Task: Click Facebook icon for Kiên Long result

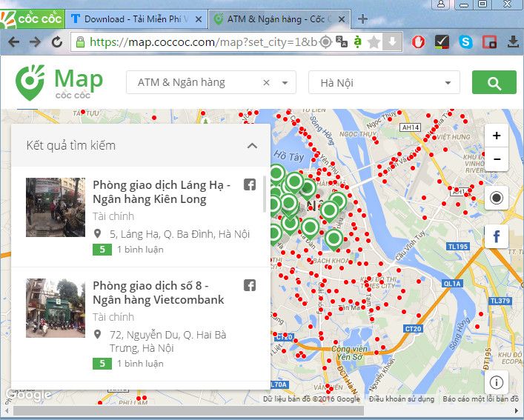Action: (250, 184)
